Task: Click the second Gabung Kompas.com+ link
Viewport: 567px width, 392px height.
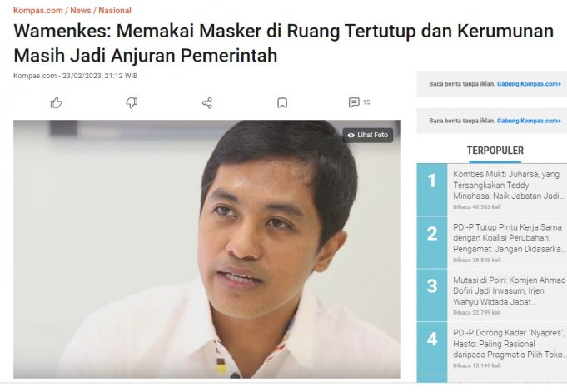Action: point(529,121)
